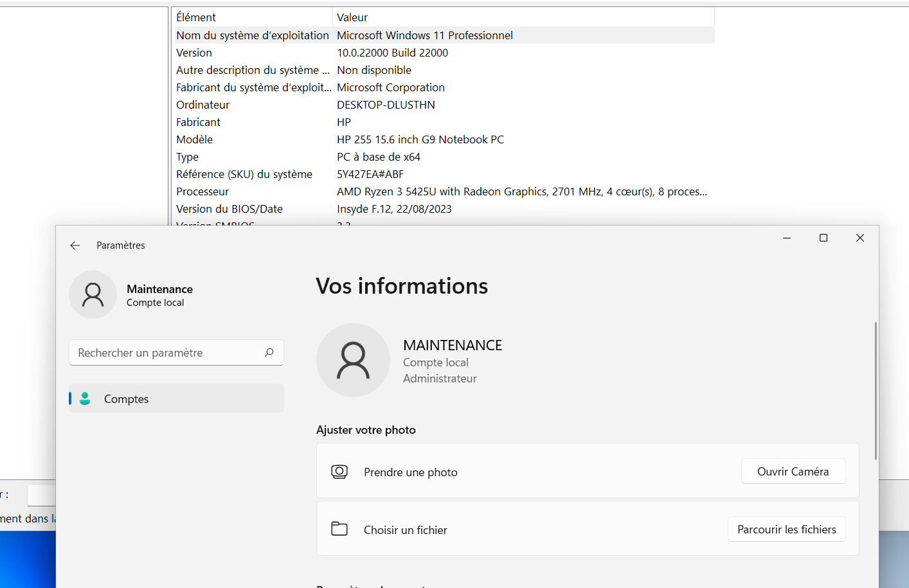
Task: Click the large MAINTENANCE profile picture
Action: point(353,360)
